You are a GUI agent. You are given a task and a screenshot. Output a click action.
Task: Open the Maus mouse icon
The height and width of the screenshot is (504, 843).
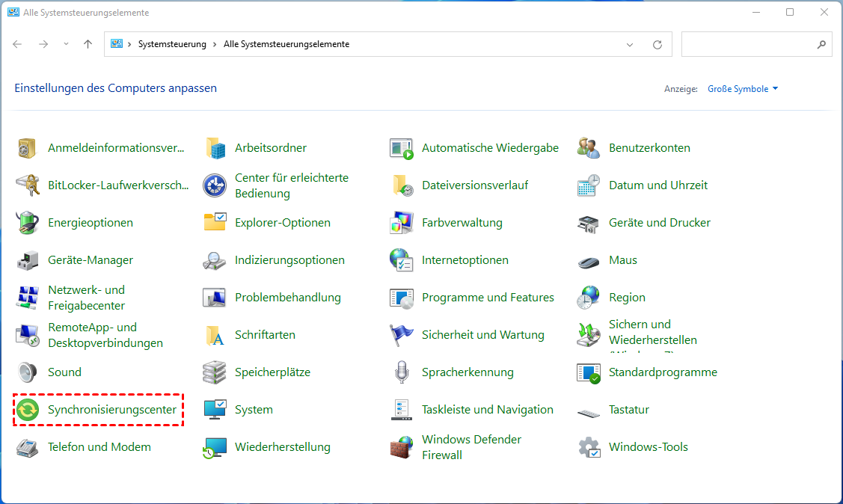(589, 260)
